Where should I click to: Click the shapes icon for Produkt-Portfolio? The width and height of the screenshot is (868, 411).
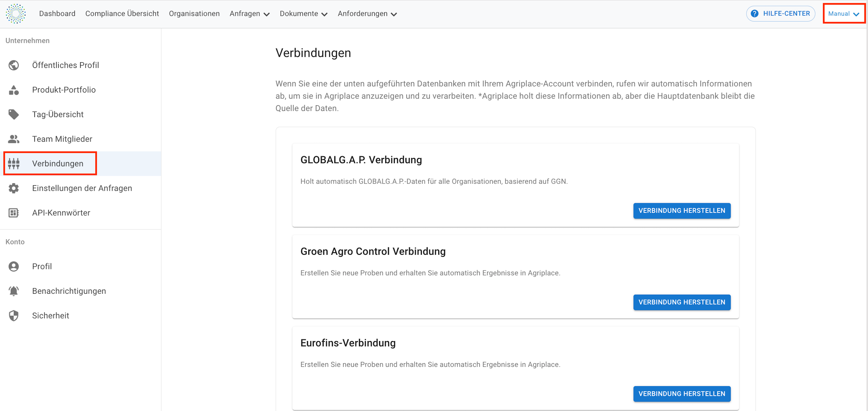14,90
